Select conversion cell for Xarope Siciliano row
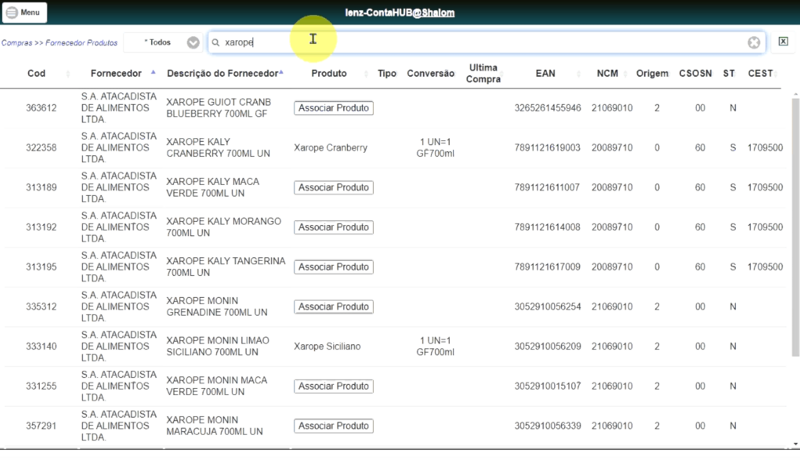The image size is (800, 460). (x=435, y=347)
